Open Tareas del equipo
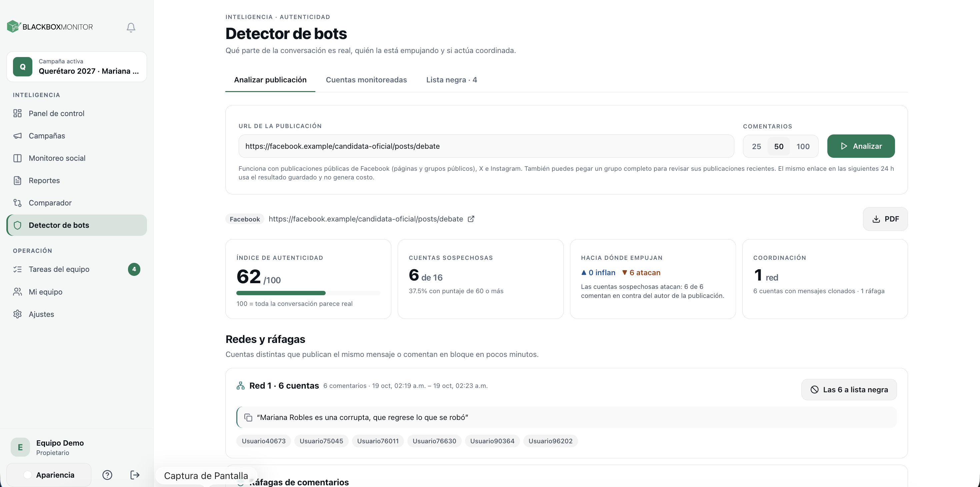 pos(76,269)
